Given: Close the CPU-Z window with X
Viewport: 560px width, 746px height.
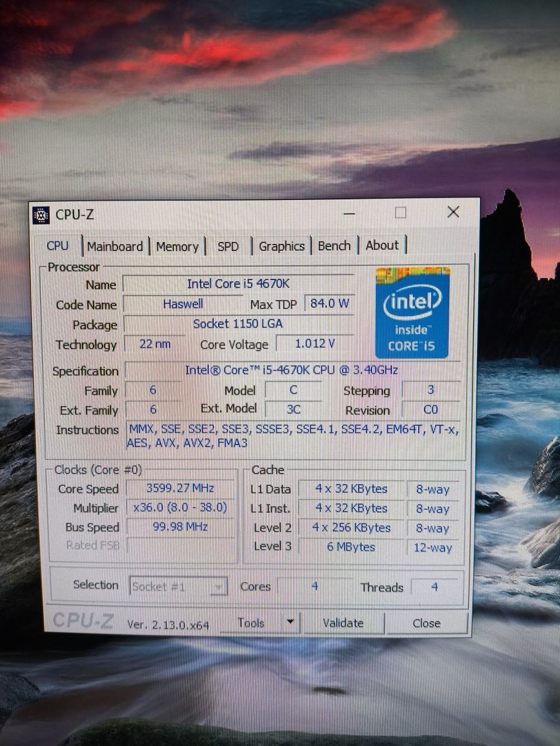Looking at the screenshot, I should click(x=454, y=212).
